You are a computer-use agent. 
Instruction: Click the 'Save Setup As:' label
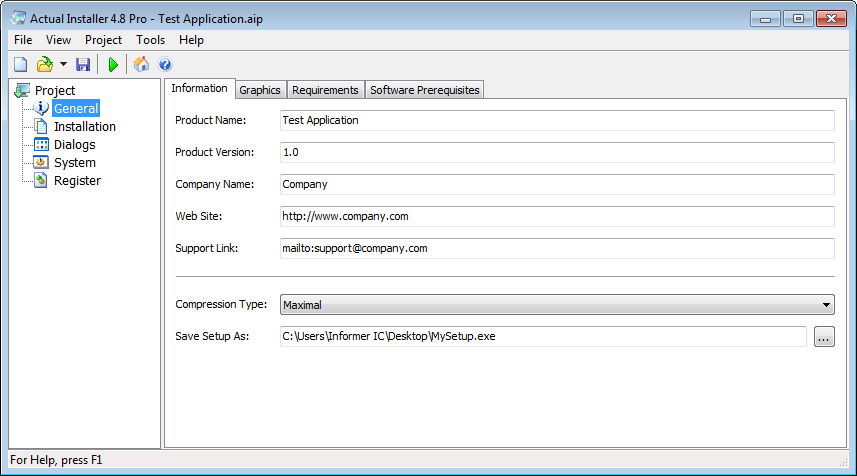coord(212,336)
